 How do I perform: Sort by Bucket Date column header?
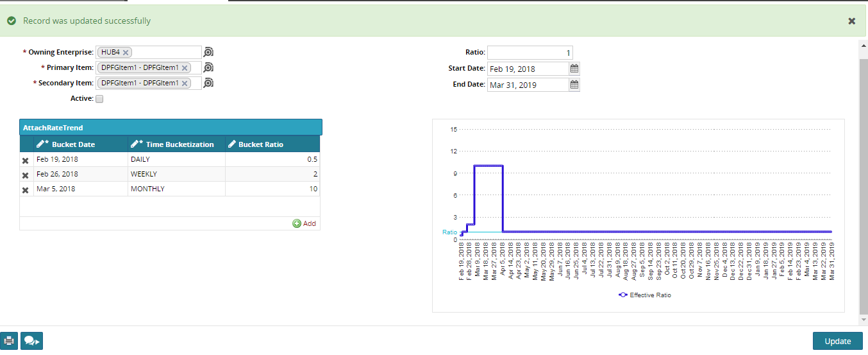[x=73, y=144]
